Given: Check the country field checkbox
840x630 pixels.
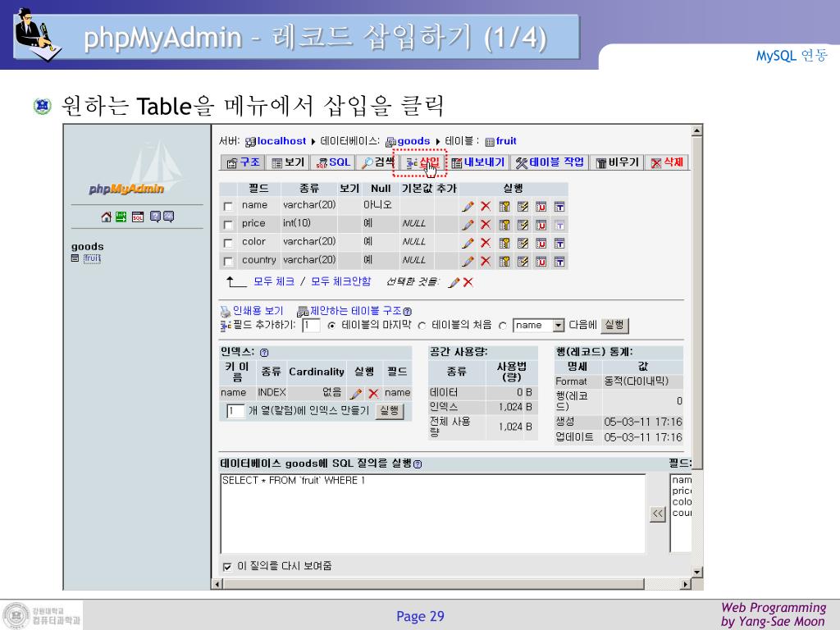Looking at the screenshot, I should 228,262.
